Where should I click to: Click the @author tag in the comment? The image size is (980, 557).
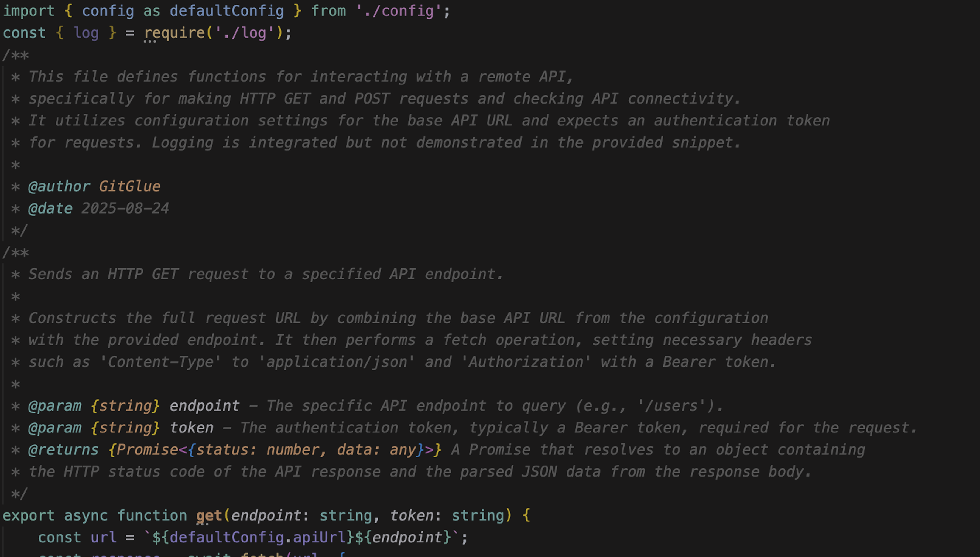point(59,187)
